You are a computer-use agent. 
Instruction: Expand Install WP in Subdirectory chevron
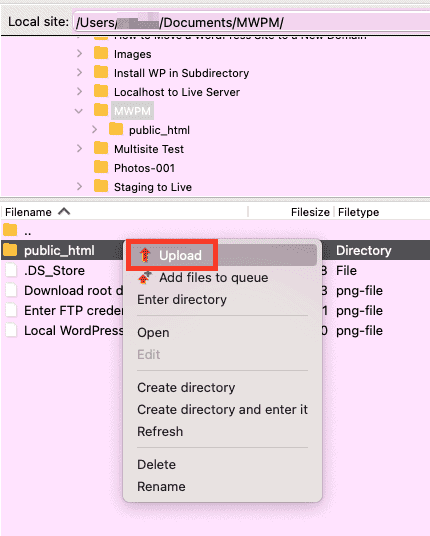[x=79, y=72]
